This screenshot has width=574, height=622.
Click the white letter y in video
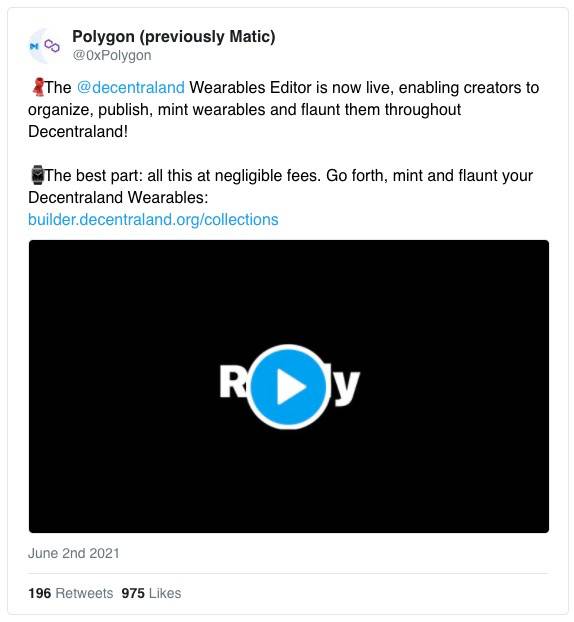346,387
